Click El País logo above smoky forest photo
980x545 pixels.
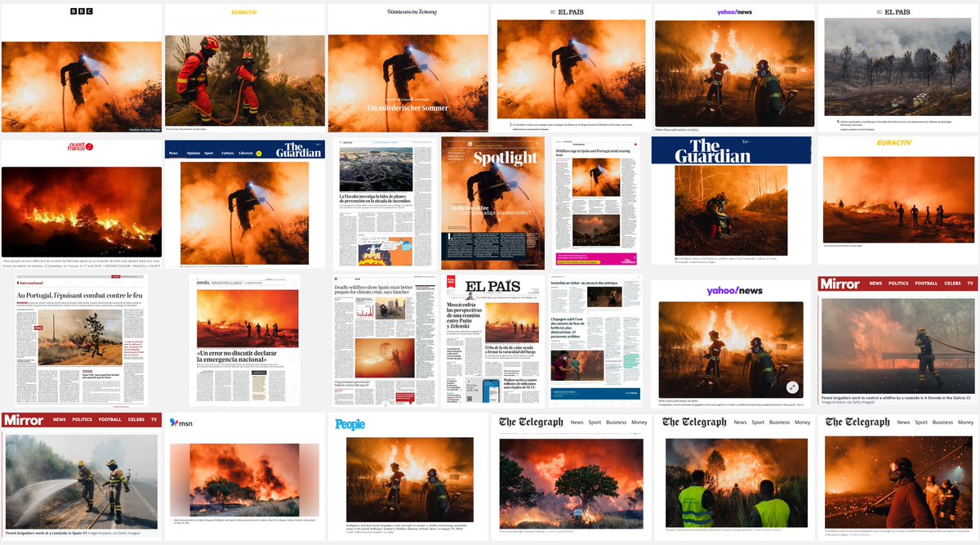[897, 11]
